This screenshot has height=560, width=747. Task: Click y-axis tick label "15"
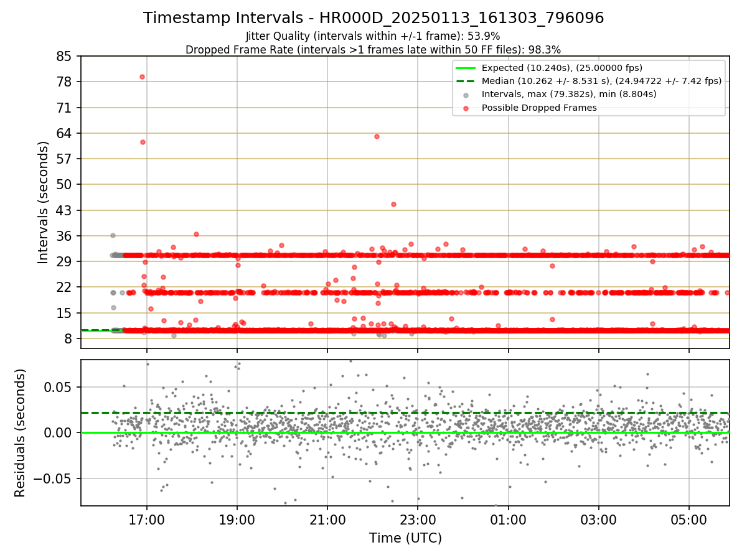[x=64, y=313]
